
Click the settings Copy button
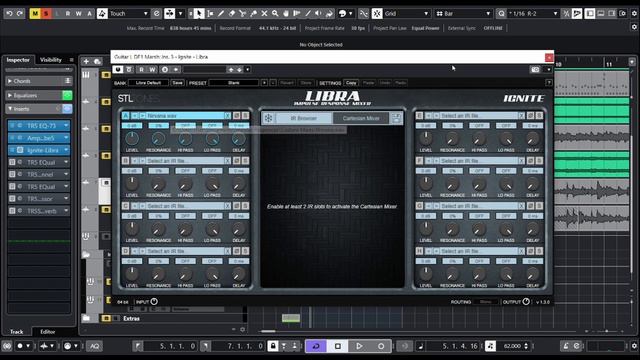(x=351, y=83)
